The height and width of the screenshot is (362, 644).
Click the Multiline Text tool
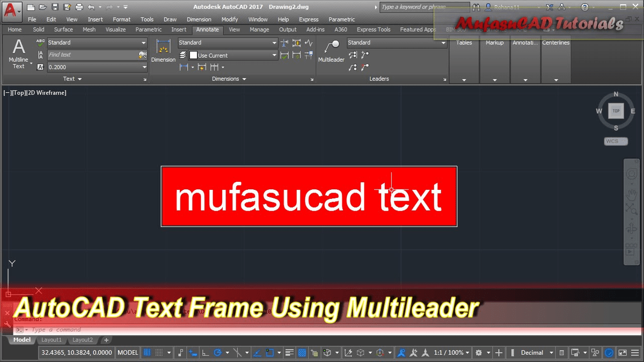[19, 54]
